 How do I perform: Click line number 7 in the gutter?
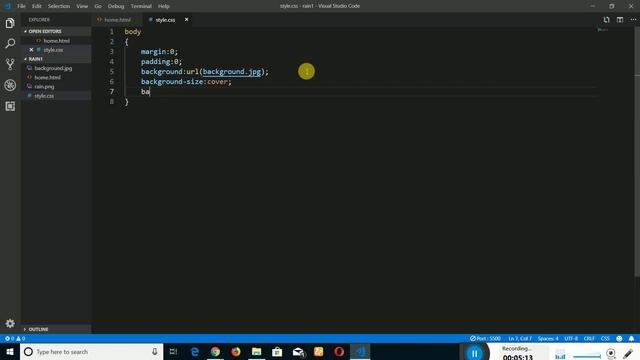(x=111, y=91)
